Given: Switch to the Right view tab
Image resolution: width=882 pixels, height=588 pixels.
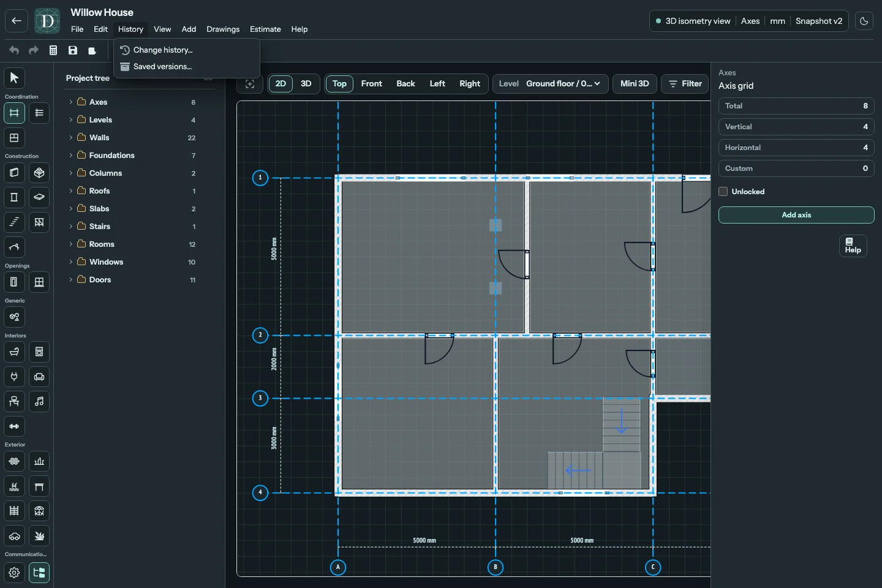Looking at the screenshot, I should (x=470, y=84).
